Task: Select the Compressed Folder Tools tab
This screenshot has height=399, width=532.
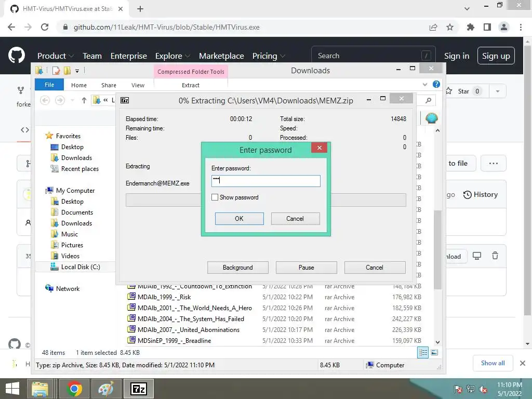Action: [x=191, y=72]
